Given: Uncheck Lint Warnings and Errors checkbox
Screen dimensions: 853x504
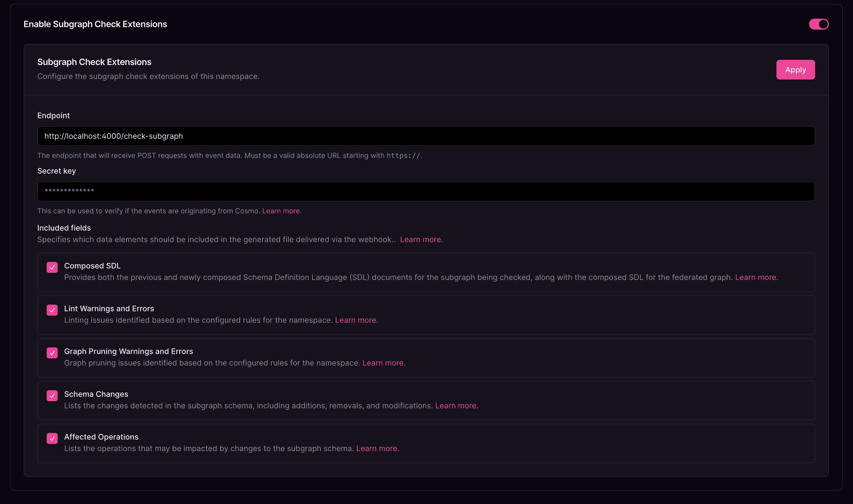Looking at the screenshot, I should point(52,310).
